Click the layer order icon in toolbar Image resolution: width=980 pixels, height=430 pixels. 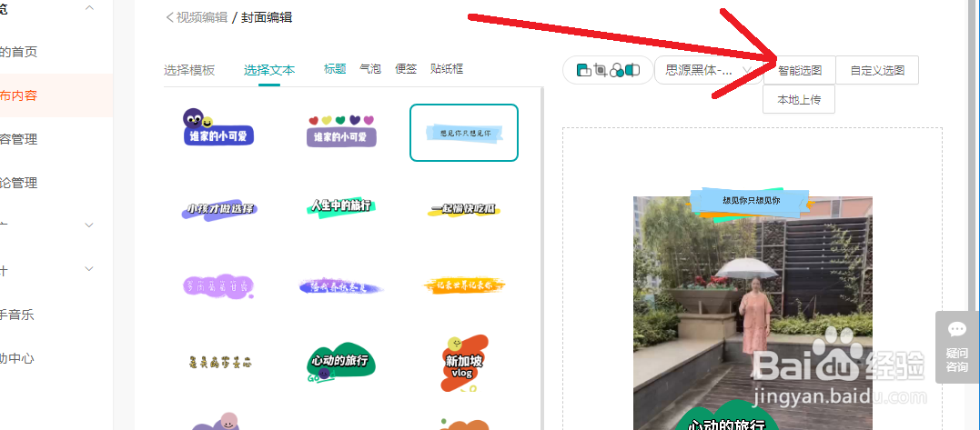(584, 71)
